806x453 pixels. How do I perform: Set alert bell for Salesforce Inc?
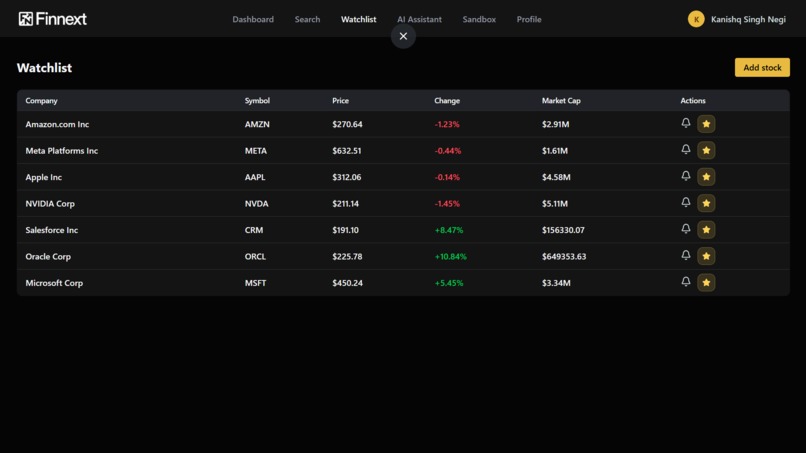(x=686, y=229)
